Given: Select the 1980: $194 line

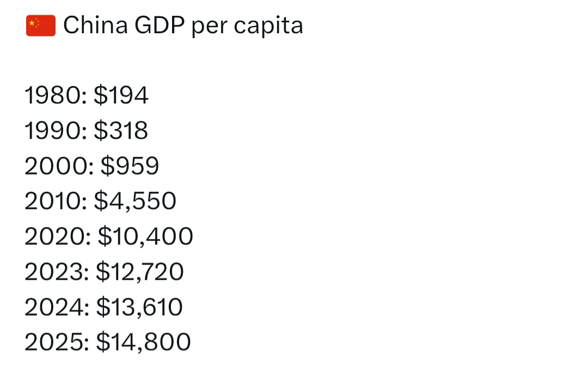Looking at the screenshot, I should [87, 95].
